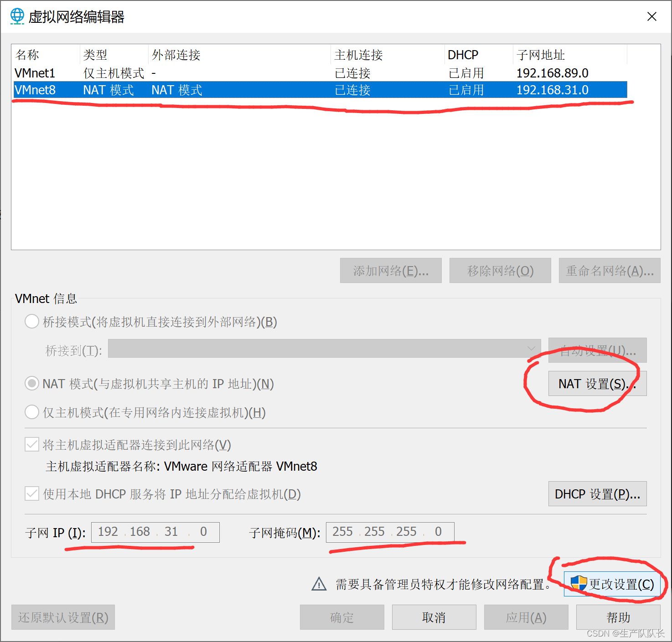
Task: Select the 桥接模式 radio button
Action: pyautogui.click(x=32, y=322)
